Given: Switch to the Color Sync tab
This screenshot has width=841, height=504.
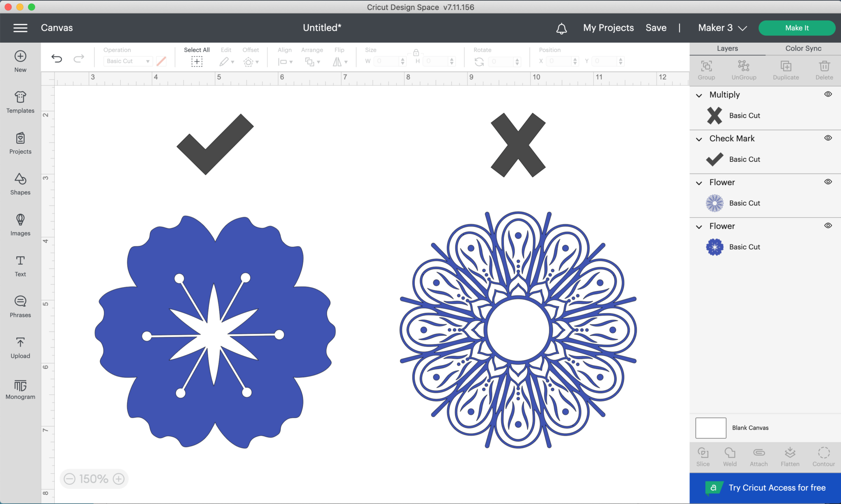Looking at the screenshot, I should pyautogui.click(x=803, y=48).
